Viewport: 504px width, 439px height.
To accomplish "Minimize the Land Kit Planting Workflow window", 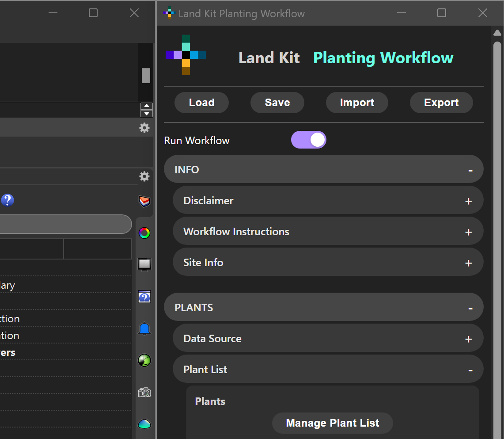I will pos(402,13).
